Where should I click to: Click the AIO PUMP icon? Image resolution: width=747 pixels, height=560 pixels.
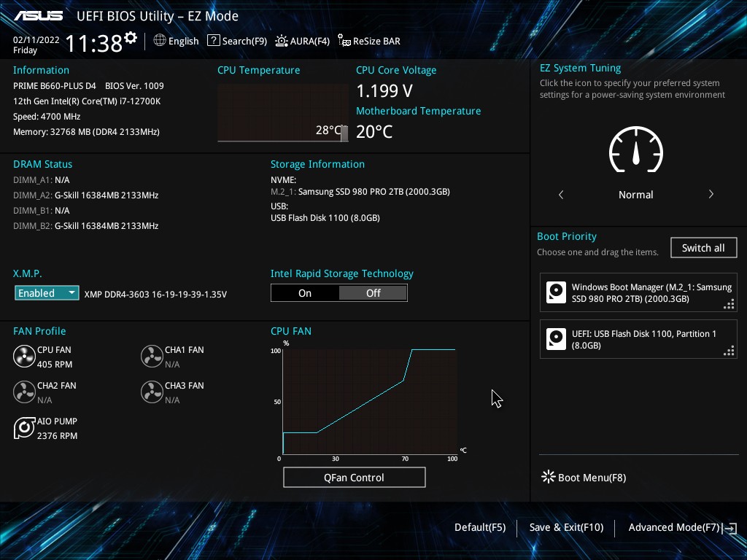pos(24,428)
